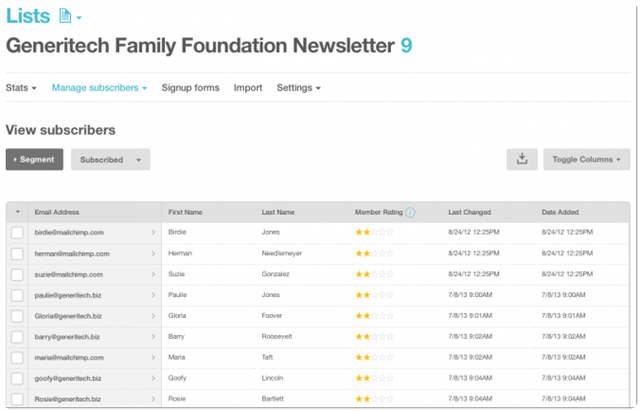Click star rating in Suzie Gonzalez row

pos(374,274)
